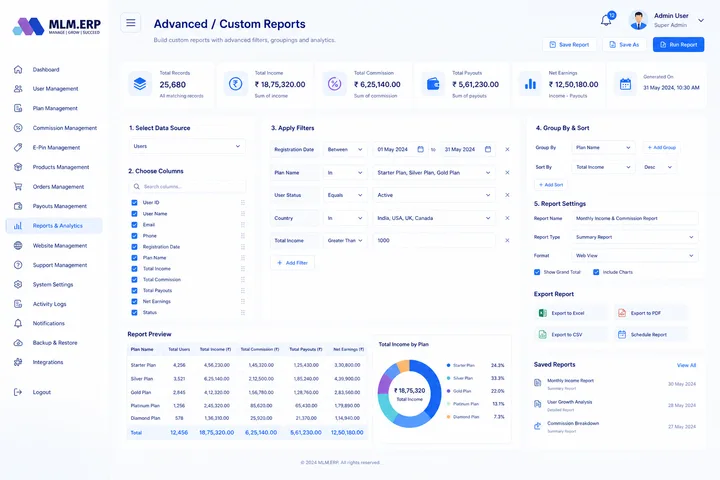Viewport: 720px width, 480px height.
Task: Open the start date calendar picker icon
Action: click(x=421, y=149)
